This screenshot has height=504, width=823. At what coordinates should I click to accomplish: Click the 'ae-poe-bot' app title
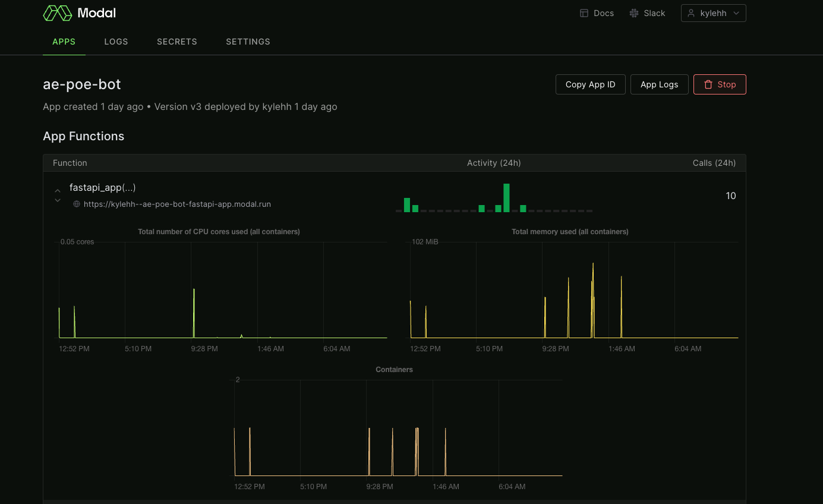[82, 84]
